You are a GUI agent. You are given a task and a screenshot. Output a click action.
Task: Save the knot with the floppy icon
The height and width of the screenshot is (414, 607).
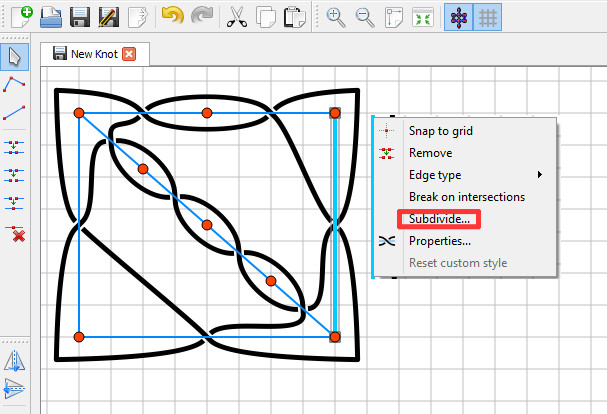tap(80, 17)
